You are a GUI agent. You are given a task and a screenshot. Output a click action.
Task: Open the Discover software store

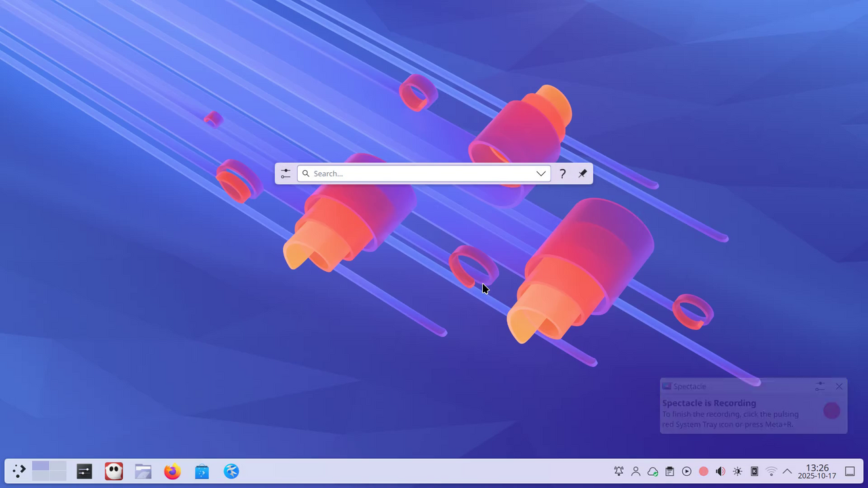[x=202, y=471]
